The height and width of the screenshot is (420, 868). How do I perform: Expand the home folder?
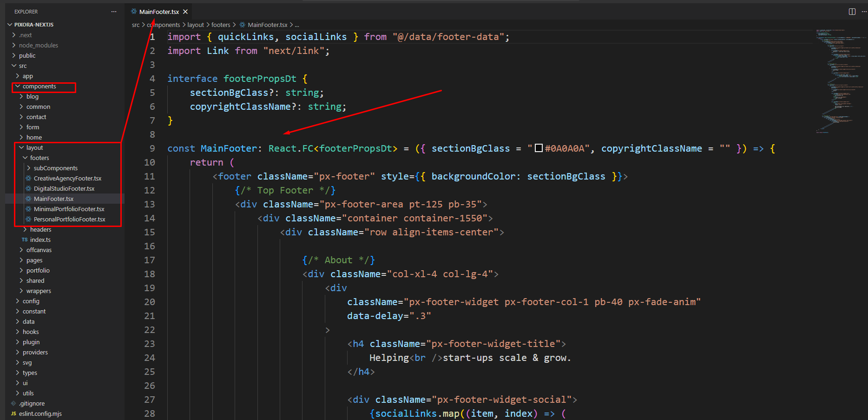click(21, 138)
